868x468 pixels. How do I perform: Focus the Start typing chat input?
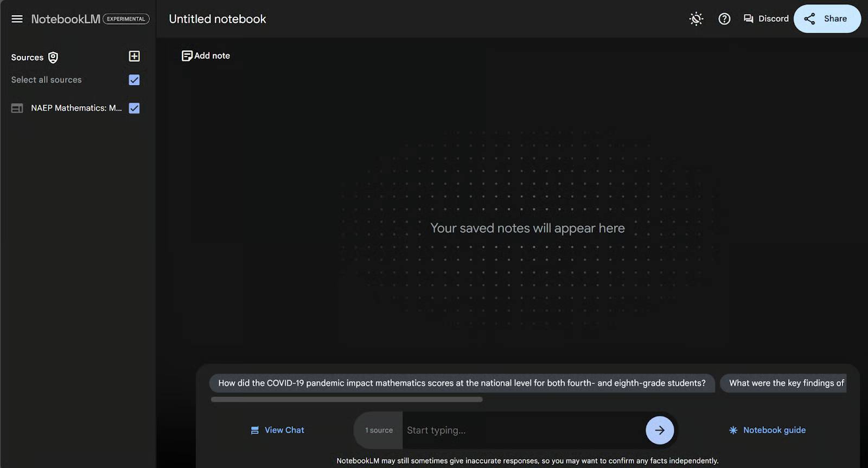coord(524,431)
